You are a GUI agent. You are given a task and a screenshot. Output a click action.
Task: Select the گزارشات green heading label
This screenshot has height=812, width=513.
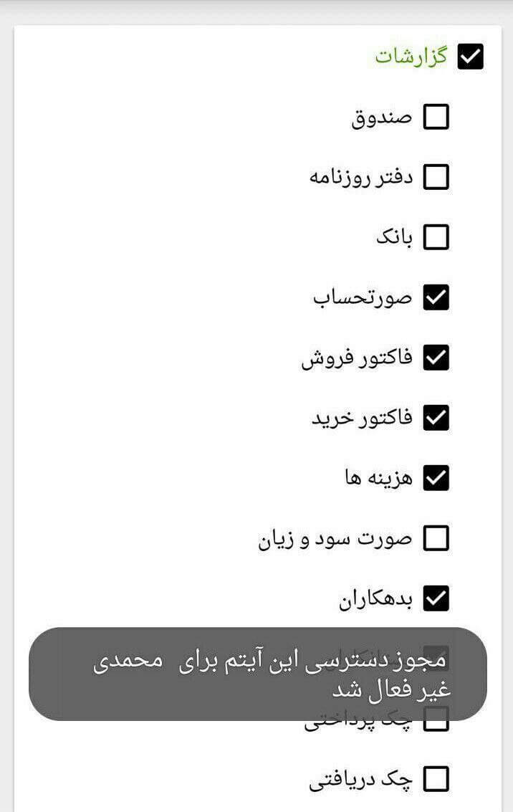coord(411,57)
